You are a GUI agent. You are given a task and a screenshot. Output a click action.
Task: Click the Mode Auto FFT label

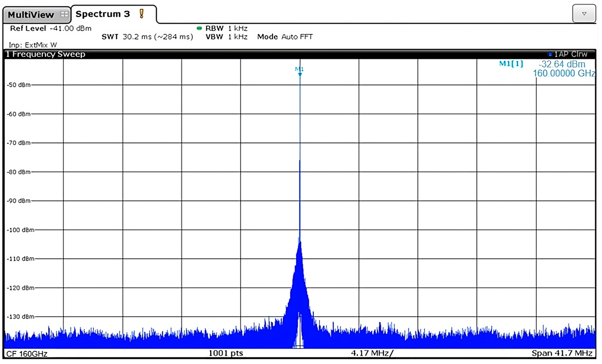click(x=285, y=37)
